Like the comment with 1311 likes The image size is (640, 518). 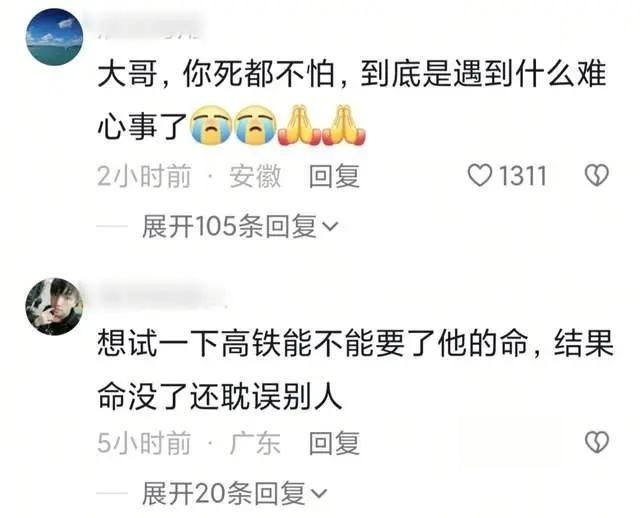[479, 176]
